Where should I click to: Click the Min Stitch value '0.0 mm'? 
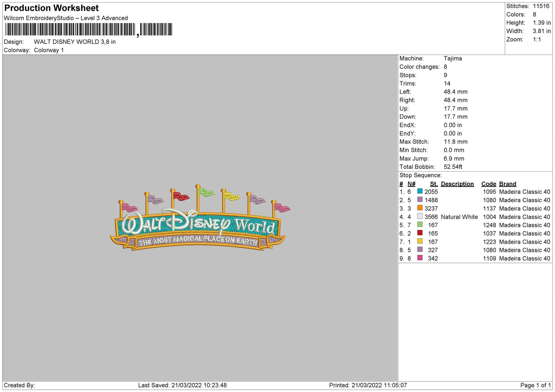point(454,150)
